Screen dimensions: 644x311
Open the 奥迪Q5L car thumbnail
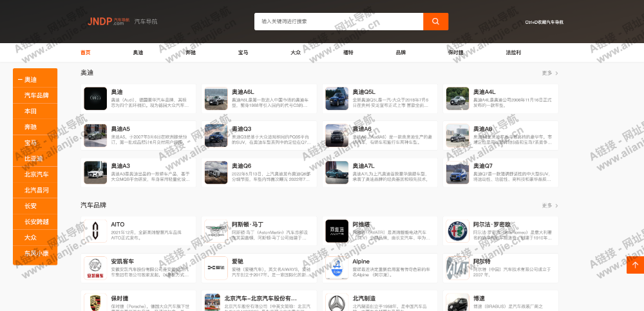click(337, 99)
